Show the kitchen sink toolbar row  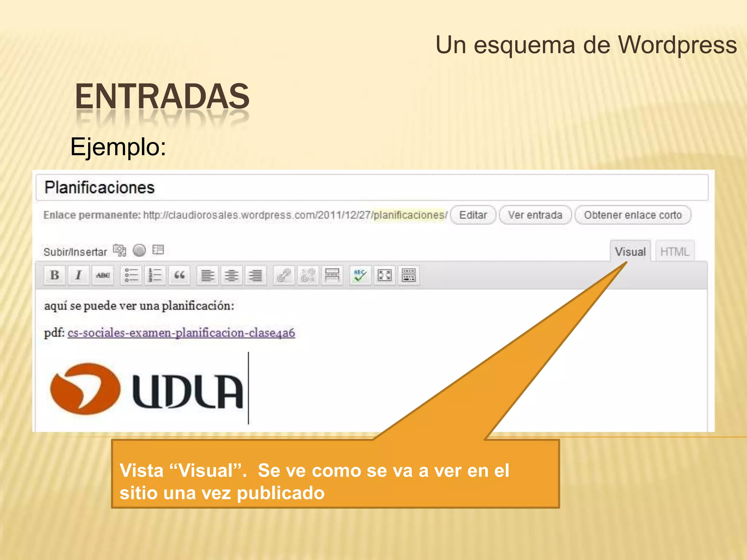[x=409, y=275]
